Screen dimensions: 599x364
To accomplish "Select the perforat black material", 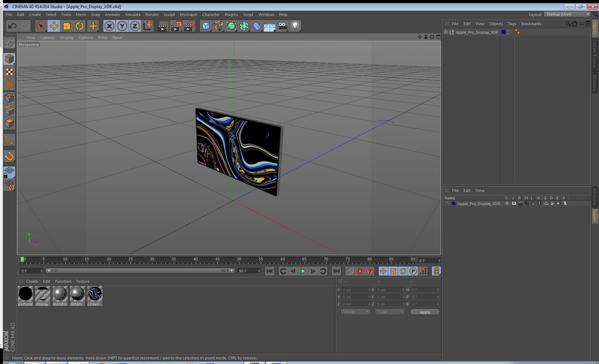I will [x=25, y=296].
